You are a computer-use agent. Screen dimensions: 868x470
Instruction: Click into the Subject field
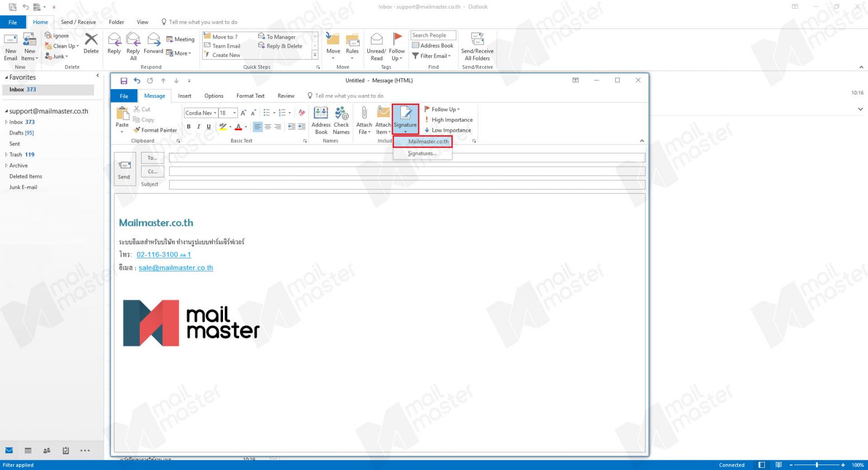pos(407,185)
